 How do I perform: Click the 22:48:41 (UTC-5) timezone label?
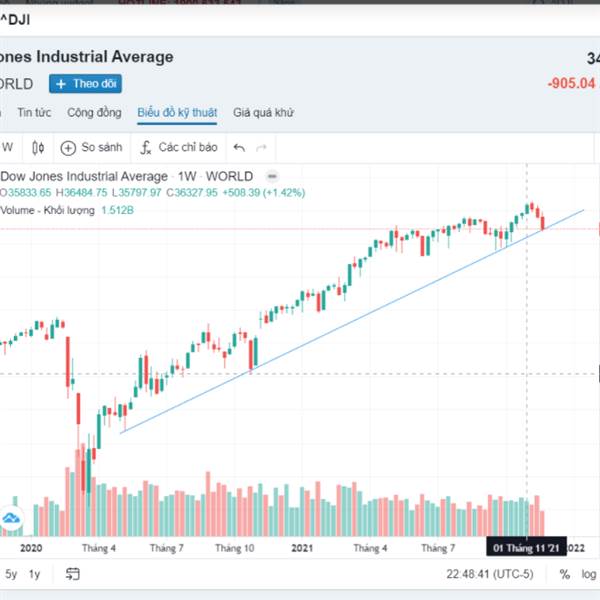point(489,574)
